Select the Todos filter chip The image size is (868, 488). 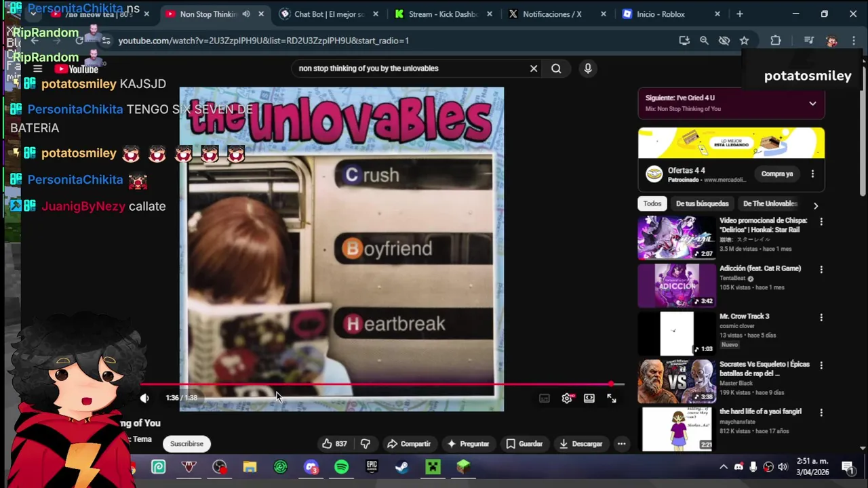click(x=652, y=204)
